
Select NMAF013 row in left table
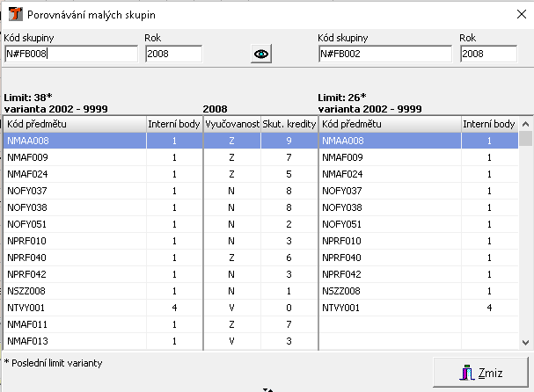click(75, 341)
